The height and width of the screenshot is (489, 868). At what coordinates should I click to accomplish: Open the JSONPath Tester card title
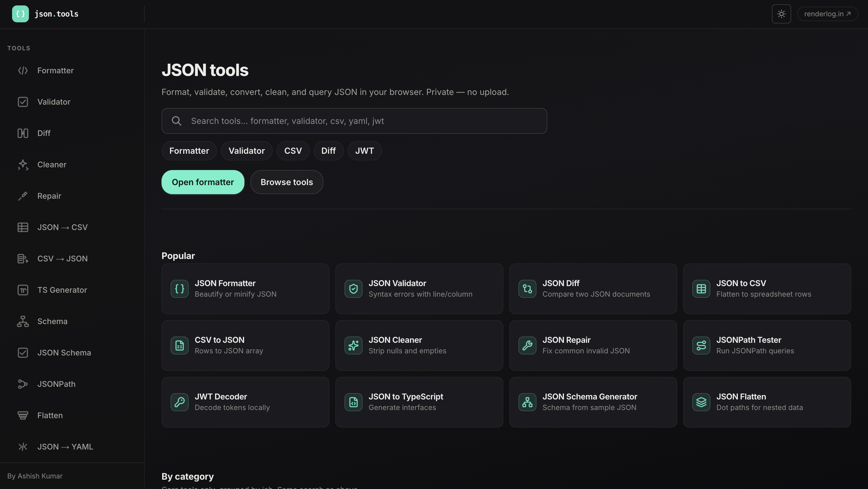[x=749, y=340]
